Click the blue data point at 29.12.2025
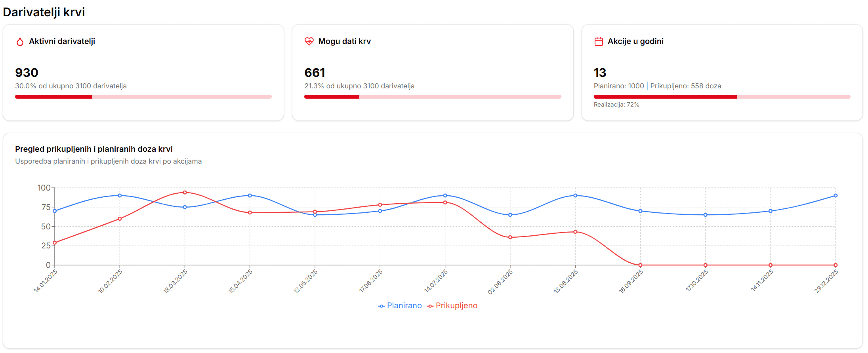This screenshot has width=868, height=353. coord(836,195)
